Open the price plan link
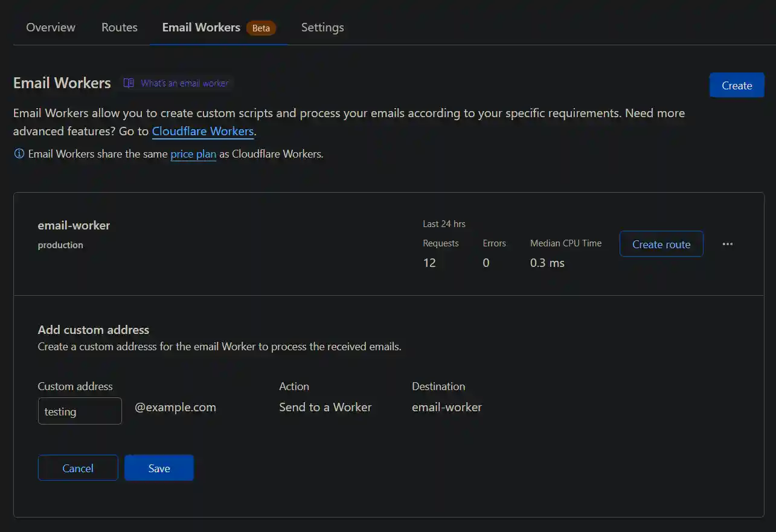Image resolution: width=776 pixels, height=532 pixels. tap(193, 154)
